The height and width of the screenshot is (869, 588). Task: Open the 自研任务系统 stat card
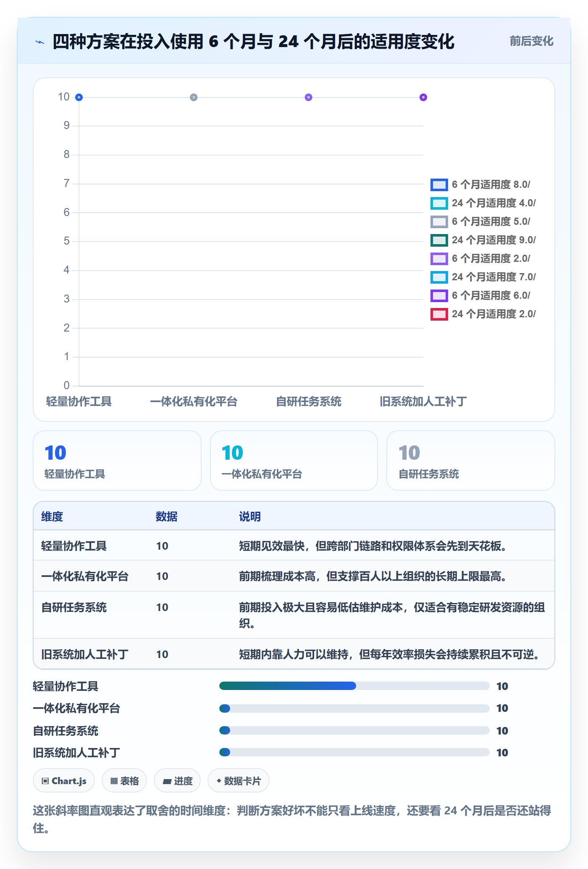[x=471, y=461]
